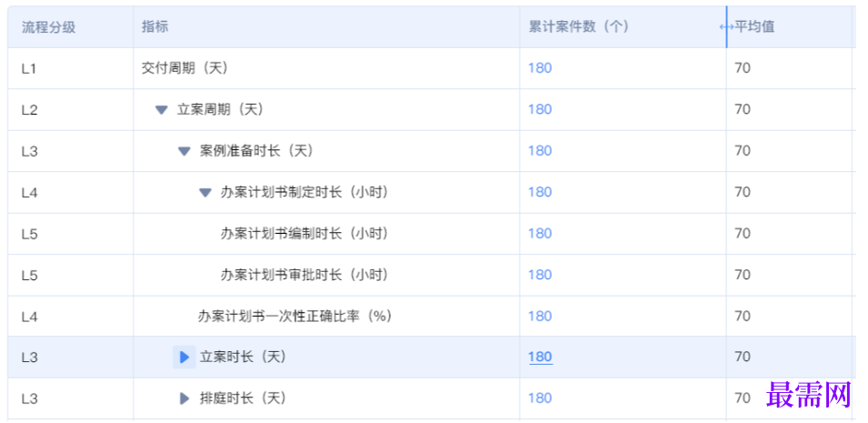Image resolution: width=868 pixels, height=423 pixels.
Task: Open case count 180 for 排庭时长（天）
Action: (x=540, y=398)
